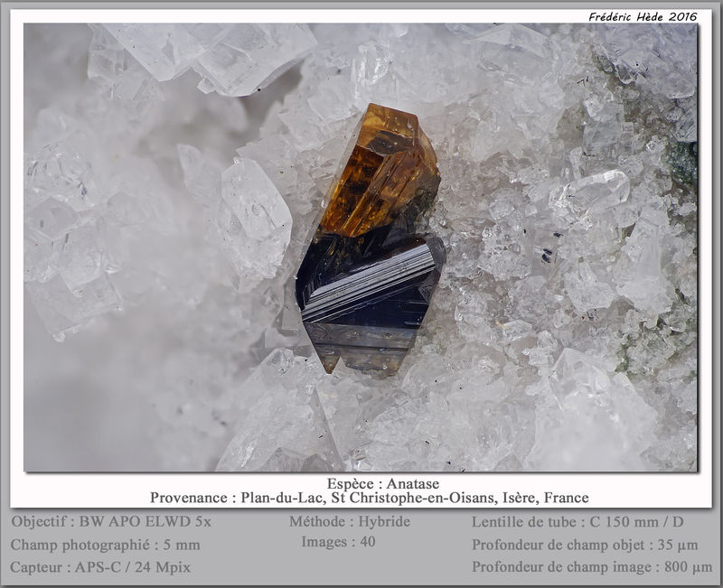Click 'Objectif : BW APO ELWD 5x' text

pyautogui.click(x=111, y=522)
